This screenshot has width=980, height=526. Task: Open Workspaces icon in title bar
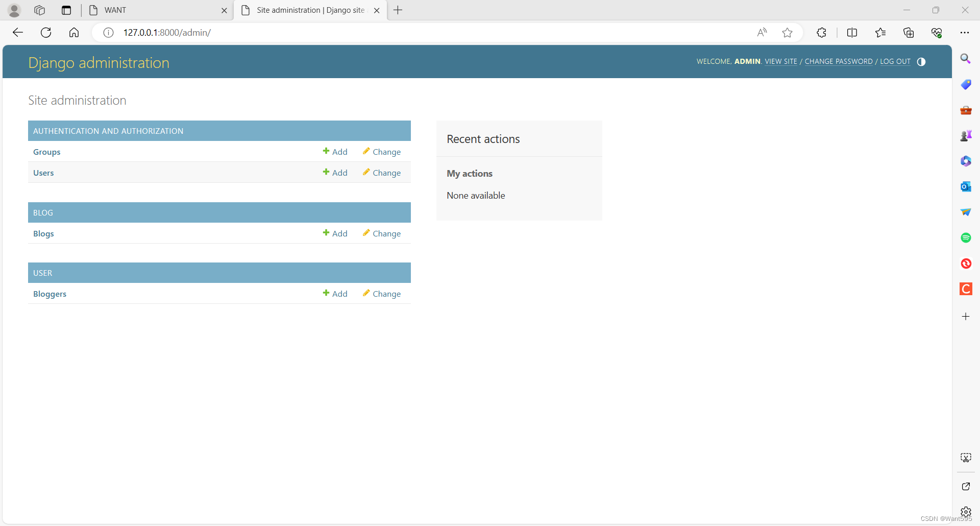point(39,10)
